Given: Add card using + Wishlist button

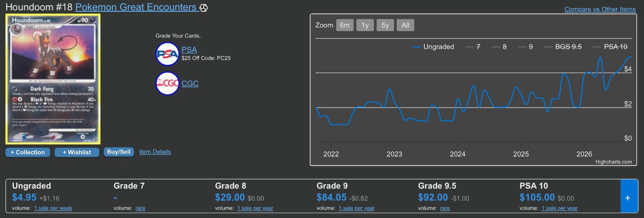Looking at the screenshot, I should pos(77,152).
